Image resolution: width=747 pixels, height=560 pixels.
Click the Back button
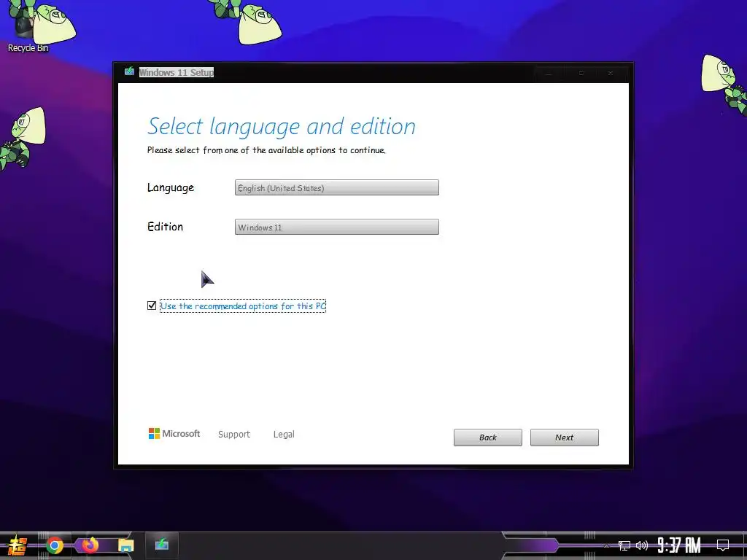[488, 437]
